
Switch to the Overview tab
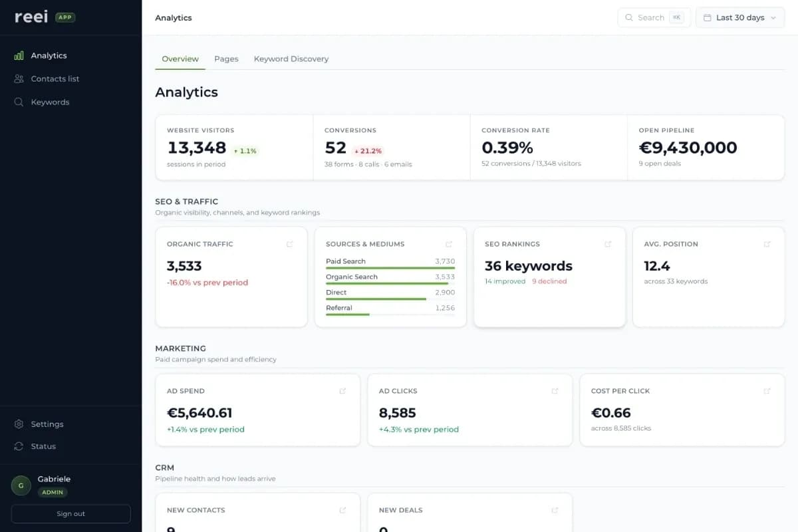180,59
